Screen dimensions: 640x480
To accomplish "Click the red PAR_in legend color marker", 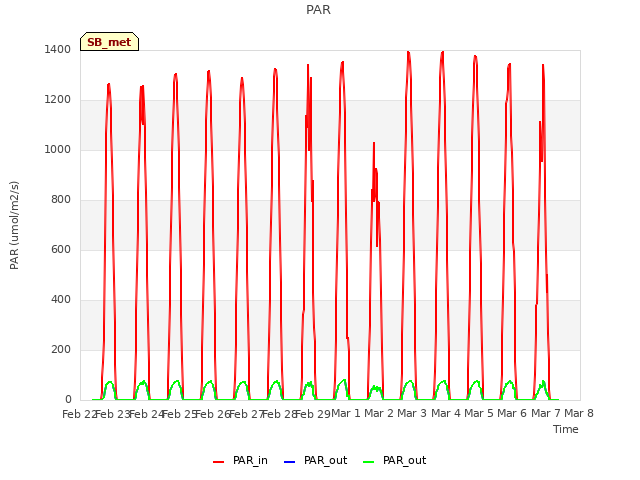I will (x=218, y=462).
